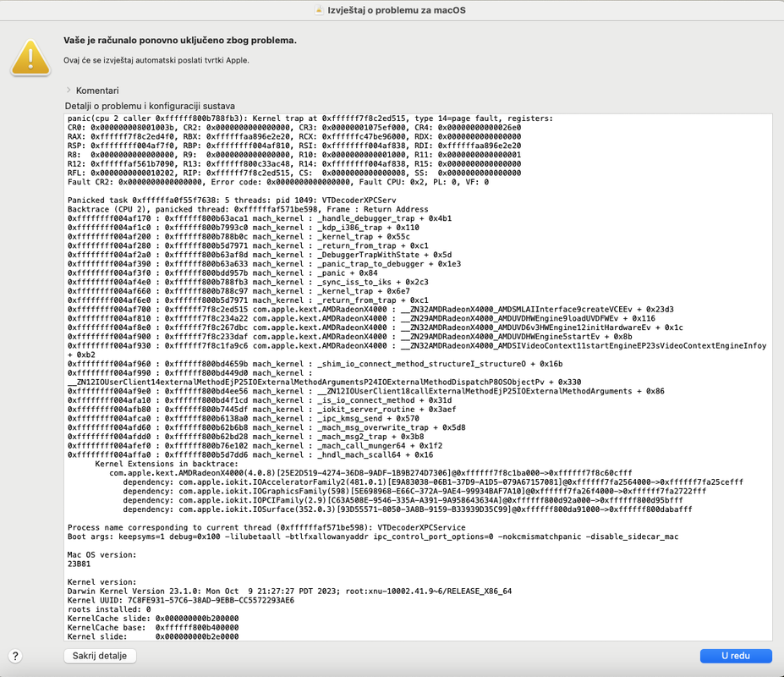Image resolution: width=784 pixels, height=677 pixels.
Task: Click the _mach_call_munger64 backtrace line
Action: click(x=255, y=446)
